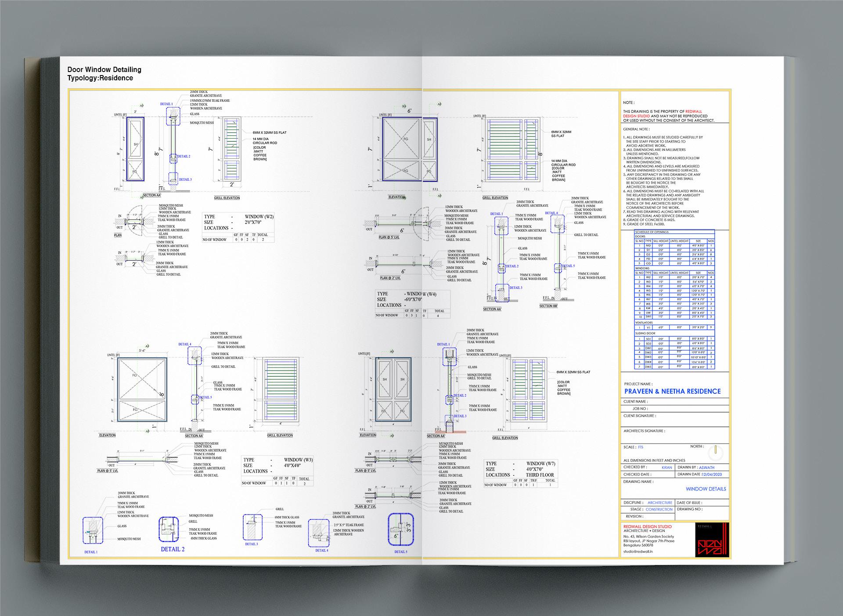Image resolution: width=843 pixels, height=616 pixels.
Task: Click the large DETAIL 2 callout symbol
Action: (169, 530)
